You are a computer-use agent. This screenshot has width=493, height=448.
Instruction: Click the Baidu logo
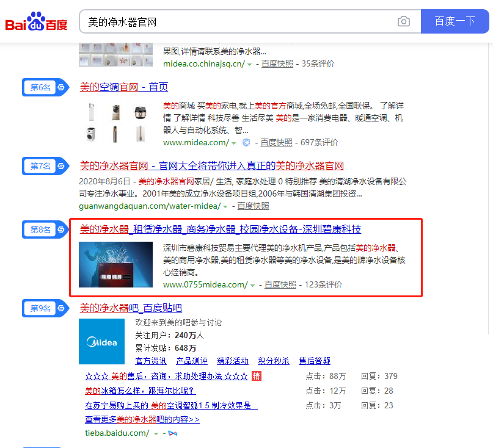click(36, 22)
